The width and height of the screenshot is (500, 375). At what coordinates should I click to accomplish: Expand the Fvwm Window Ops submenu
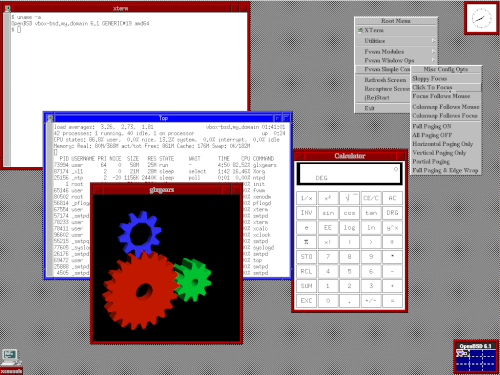[x=396, y=60]
